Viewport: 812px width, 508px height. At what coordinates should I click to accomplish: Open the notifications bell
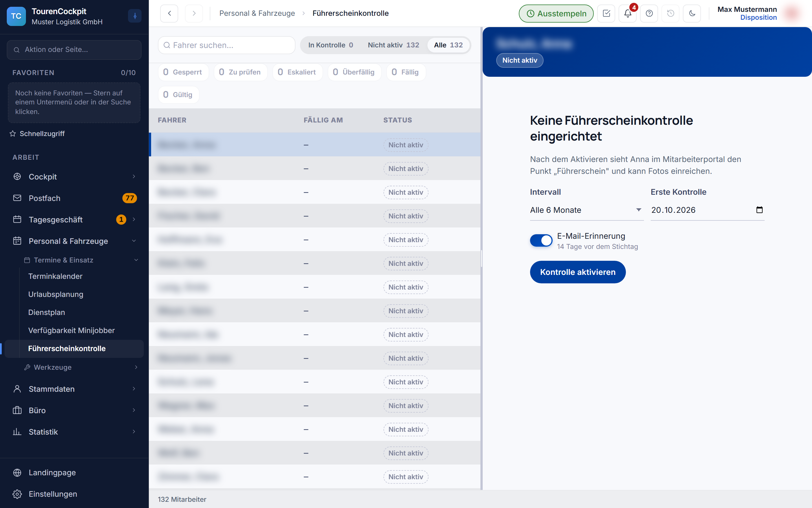pos(627,14)
